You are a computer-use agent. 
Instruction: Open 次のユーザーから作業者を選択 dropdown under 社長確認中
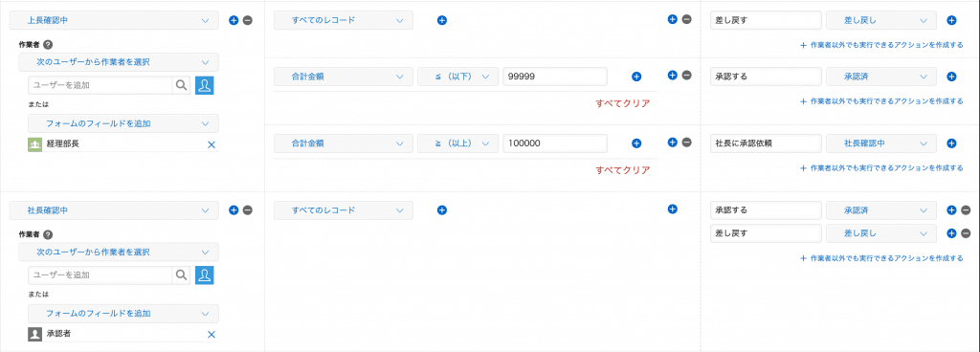(x=119, y=252)
